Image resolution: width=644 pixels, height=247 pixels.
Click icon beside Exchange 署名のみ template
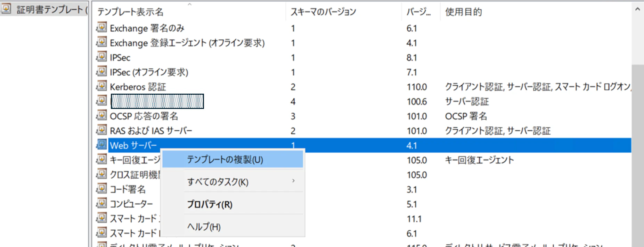101,27
